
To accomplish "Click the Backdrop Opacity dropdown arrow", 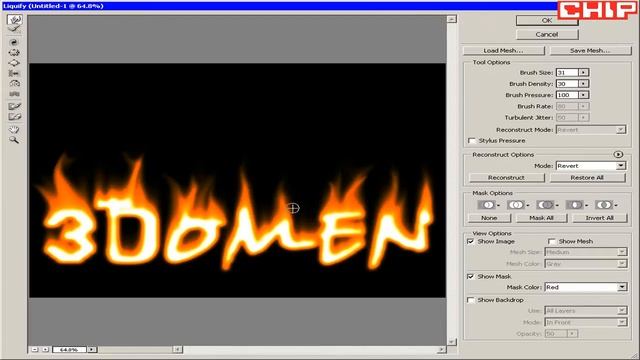I will [x=572, y=334].
